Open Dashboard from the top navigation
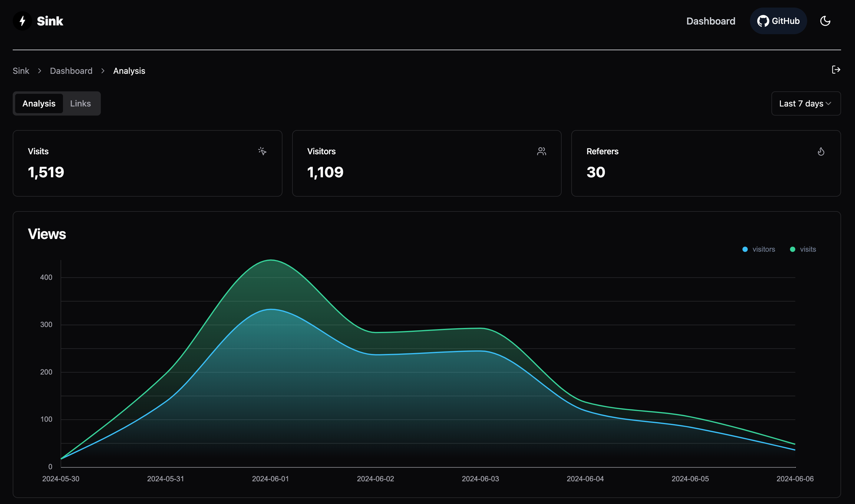This screenshot has height=504, width=855. (711, 21)
